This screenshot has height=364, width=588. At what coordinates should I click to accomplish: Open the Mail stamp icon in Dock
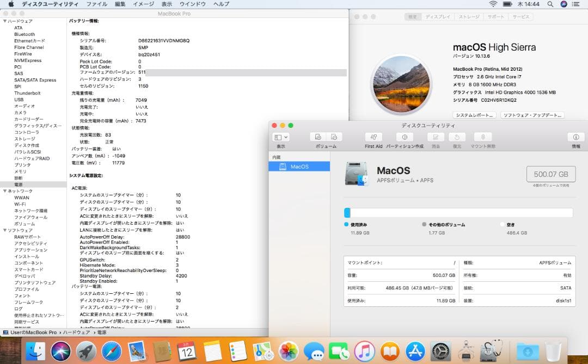(x=137, y=351)
